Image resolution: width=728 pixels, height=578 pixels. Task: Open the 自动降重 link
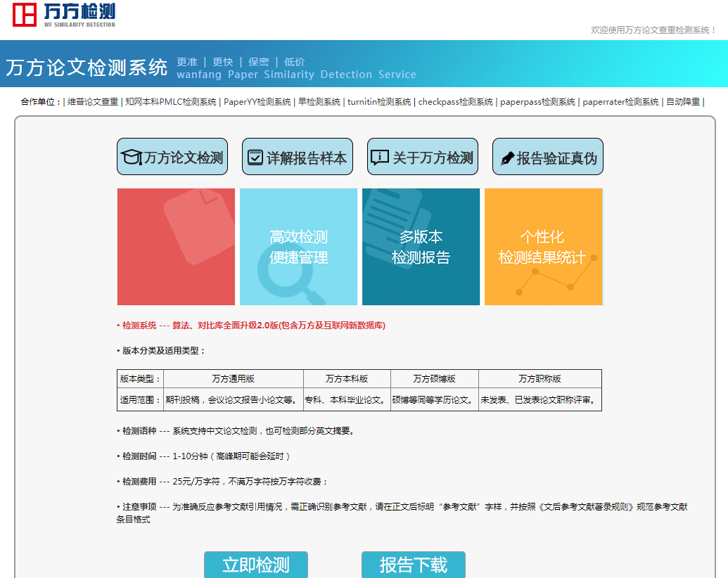pos(683,102)
